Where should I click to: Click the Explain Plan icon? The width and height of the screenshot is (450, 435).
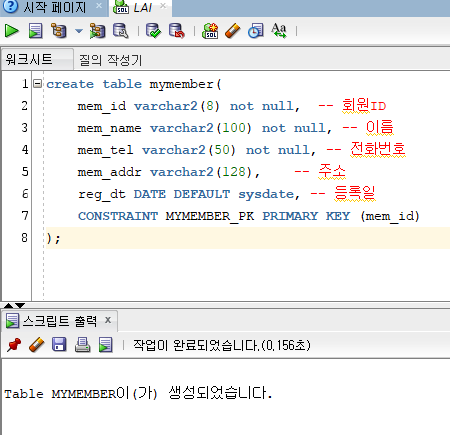click(59, 31)
